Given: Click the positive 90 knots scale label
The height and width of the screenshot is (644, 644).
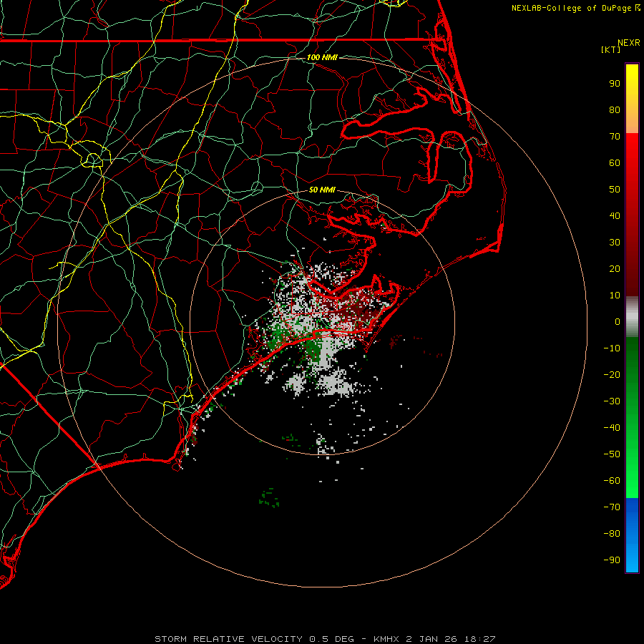Looking at the screenshot, I should click(615, 84).
